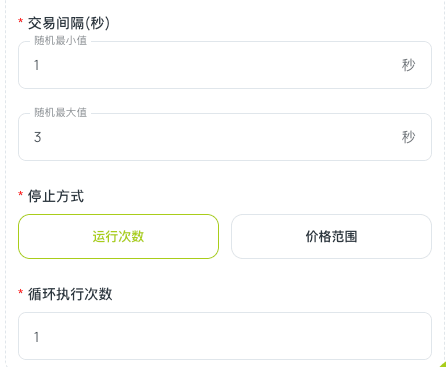The height and width of the screenshot is (367, 446).
Task: Click the 秒 suffix in minimum field
Action: point(408,65)
